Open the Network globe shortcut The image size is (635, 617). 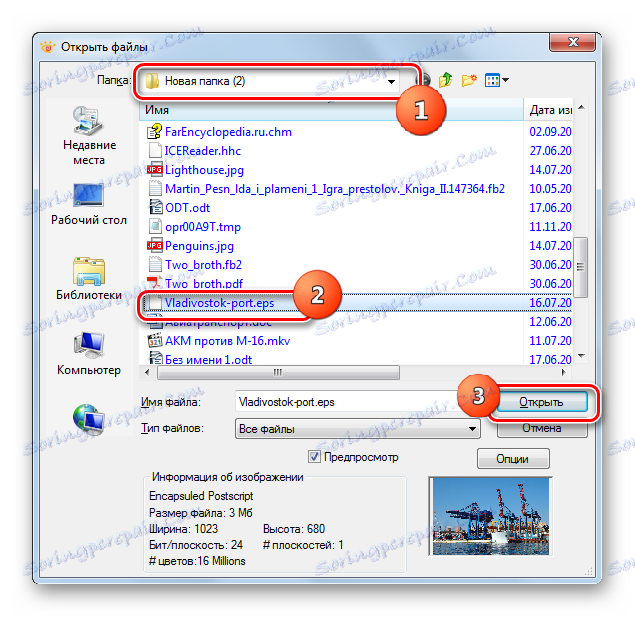coord(89,418)
